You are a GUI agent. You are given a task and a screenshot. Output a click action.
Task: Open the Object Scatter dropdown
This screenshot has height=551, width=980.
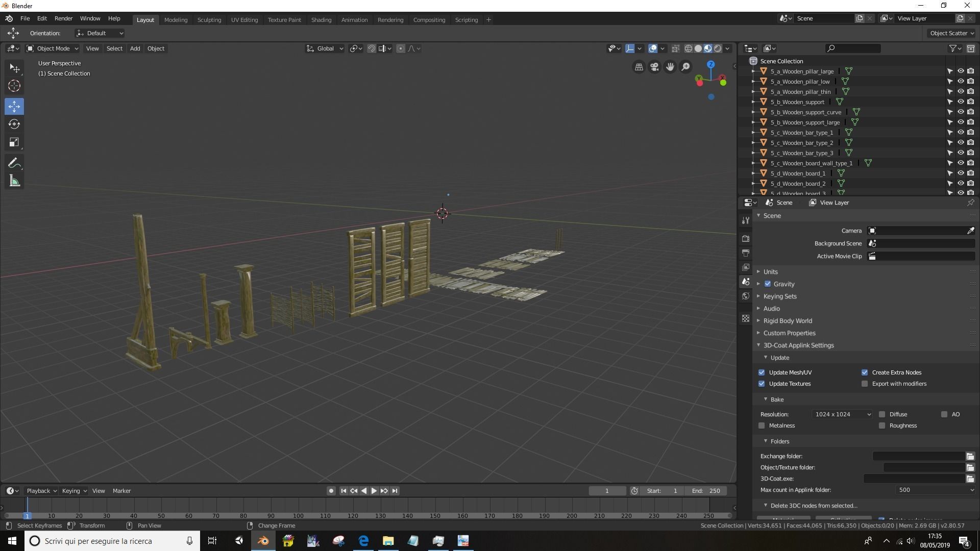(951, 33)
